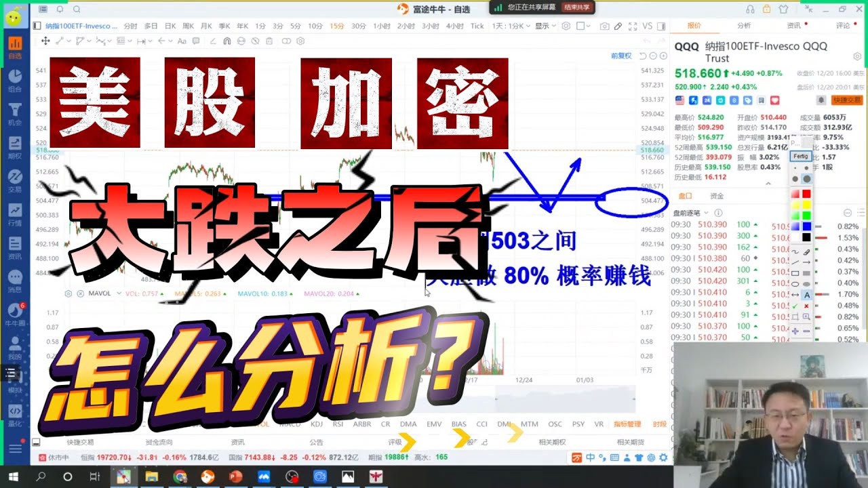The image size is (868, 488).
Task: Switch to 15分 interval tab
Action: click(337, 26)
